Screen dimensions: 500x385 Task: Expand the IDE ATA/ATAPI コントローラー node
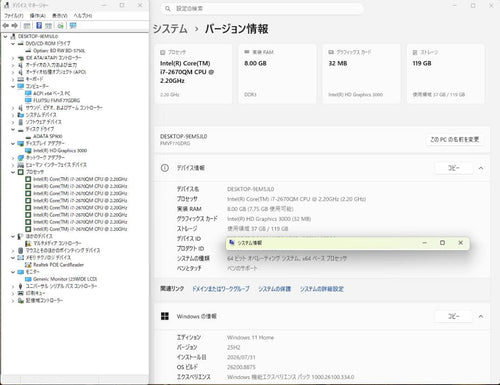click(x=13, y=58)
